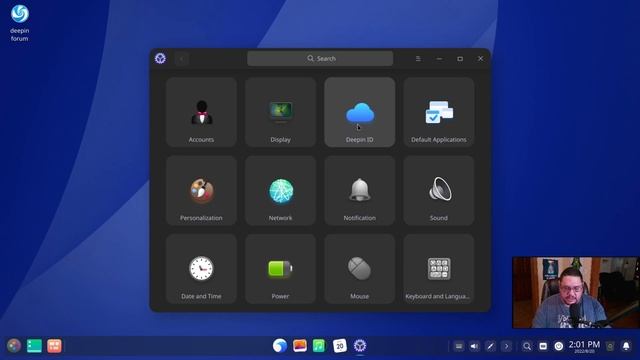Open the Default Applications module
Image resolution: width=640 pixels, height=360 pixels.
click(x=439, y=112)
